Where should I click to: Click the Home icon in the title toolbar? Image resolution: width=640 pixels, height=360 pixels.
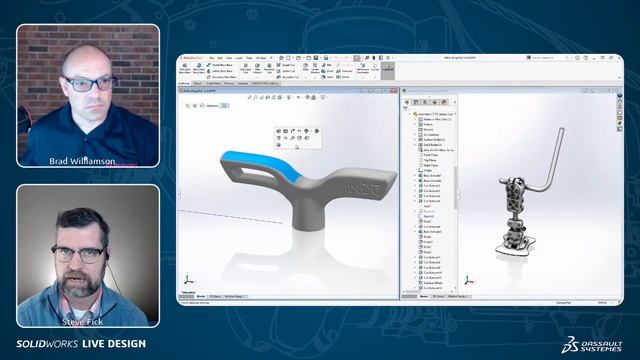pyautogui.click(x=281, y=58)
